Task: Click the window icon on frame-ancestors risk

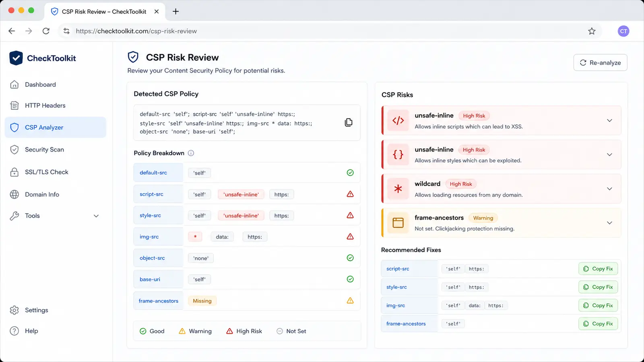Action: 398,222
